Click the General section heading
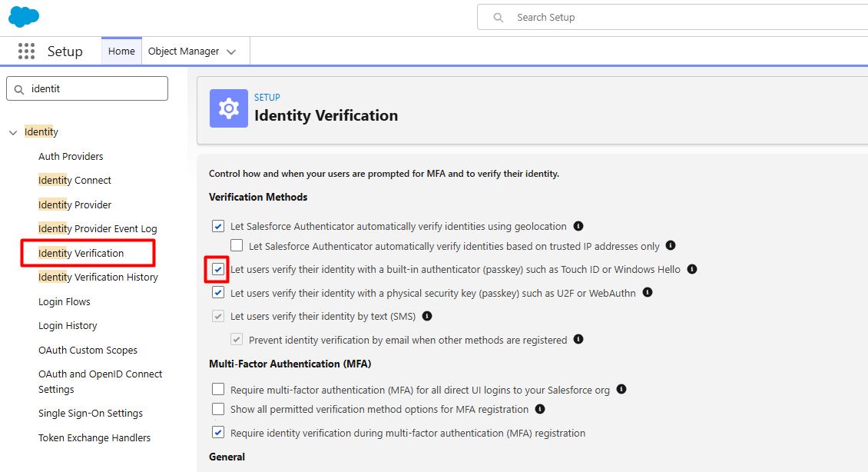Image resolution: width=868 pixels, height=472 pixels. tap(227, 457)
